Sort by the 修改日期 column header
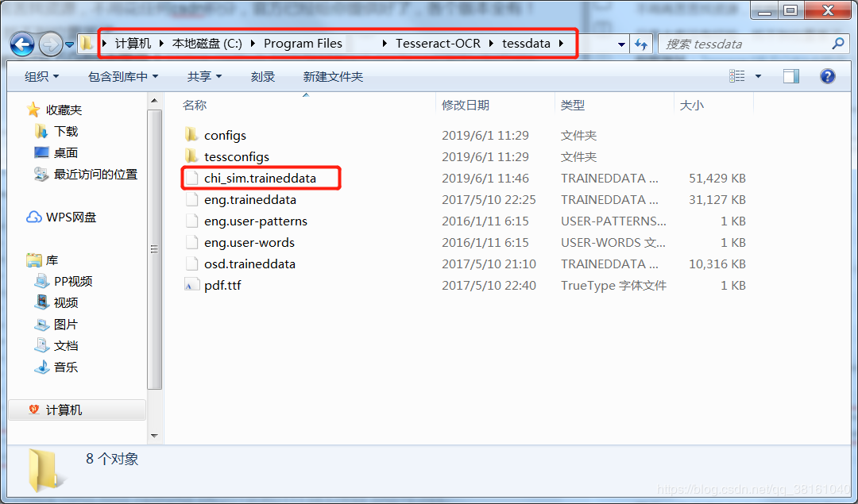 465,105
